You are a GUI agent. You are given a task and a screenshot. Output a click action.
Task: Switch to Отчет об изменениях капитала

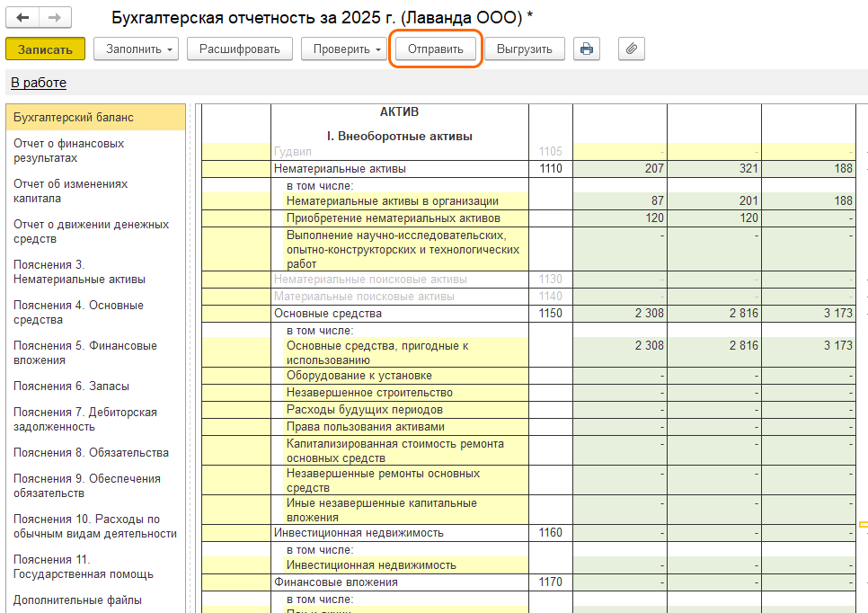pos(71,191)
